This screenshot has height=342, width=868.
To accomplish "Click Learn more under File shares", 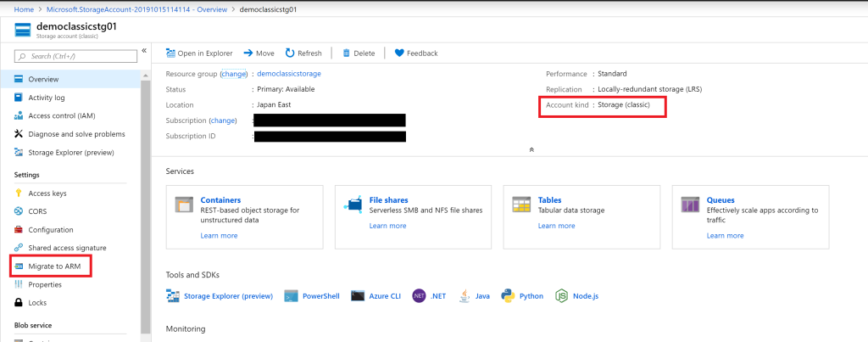I will tap(387, 226).
